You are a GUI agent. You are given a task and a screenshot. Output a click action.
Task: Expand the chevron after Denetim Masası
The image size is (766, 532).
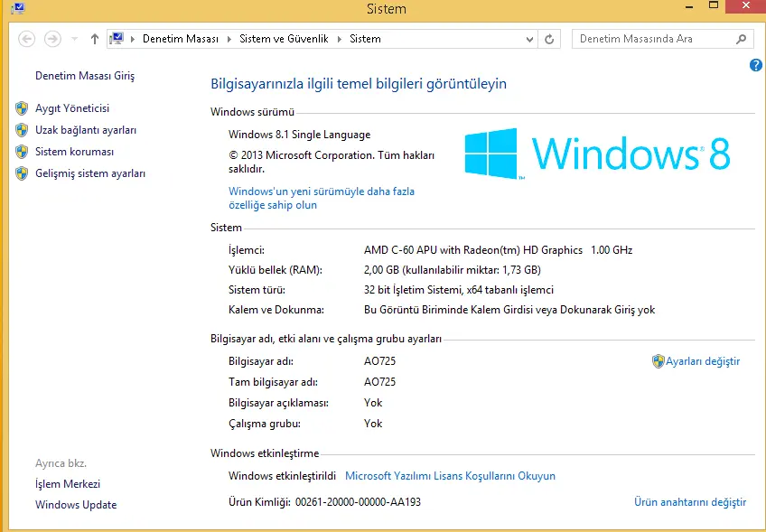tap(229, 39)
